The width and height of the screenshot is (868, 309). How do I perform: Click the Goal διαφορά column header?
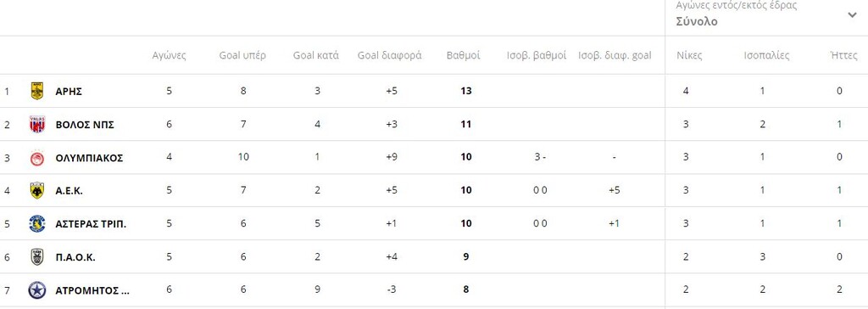click(390, 55)
